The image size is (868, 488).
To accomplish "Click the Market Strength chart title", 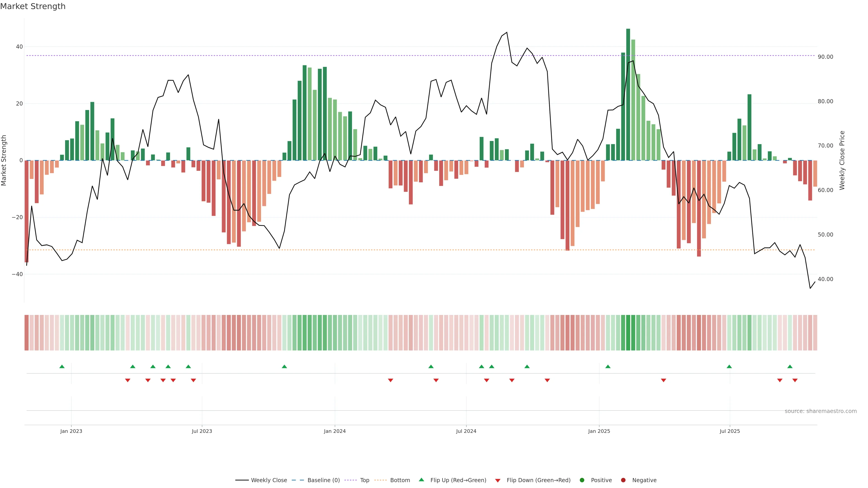I will [33, 6].
